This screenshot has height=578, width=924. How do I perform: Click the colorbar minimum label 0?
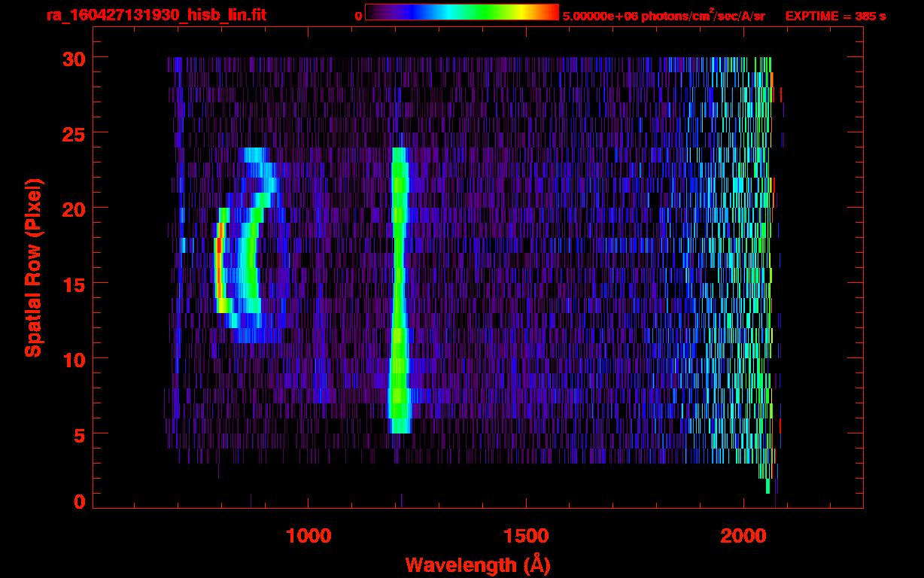click(358, 16)
